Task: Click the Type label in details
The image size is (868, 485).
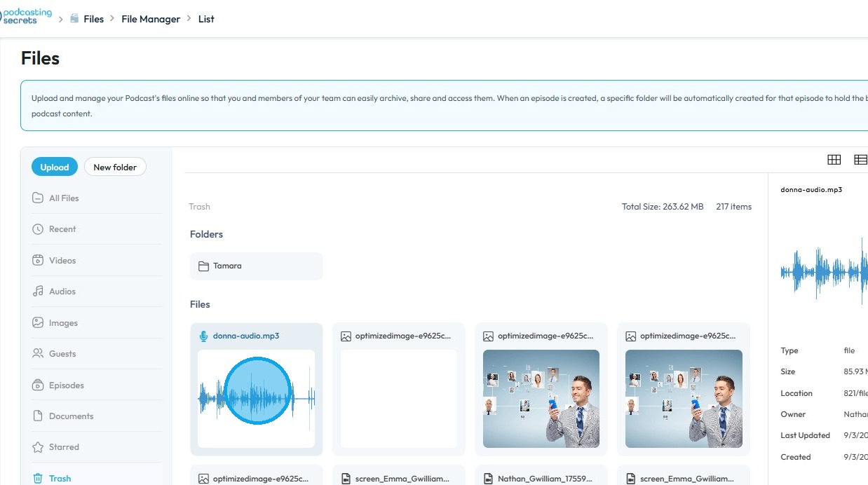Action: click(x=789, y=350)
